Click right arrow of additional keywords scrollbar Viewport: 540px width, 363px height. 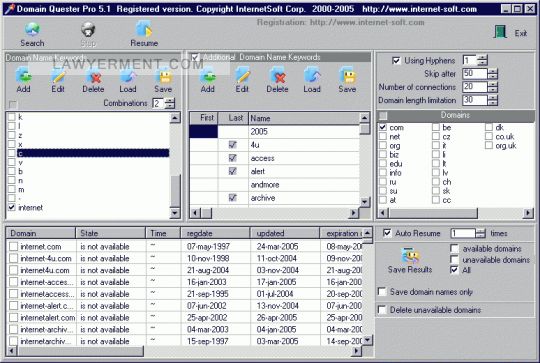pyautogui.click(x=353, y=213)
